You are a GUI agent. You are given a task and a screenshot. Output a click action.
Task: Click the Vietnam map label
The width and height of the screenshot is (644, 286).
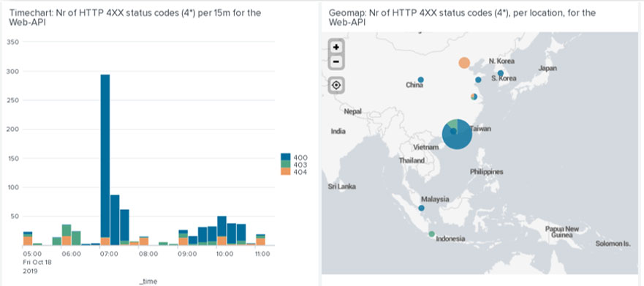tap(426, 147)
